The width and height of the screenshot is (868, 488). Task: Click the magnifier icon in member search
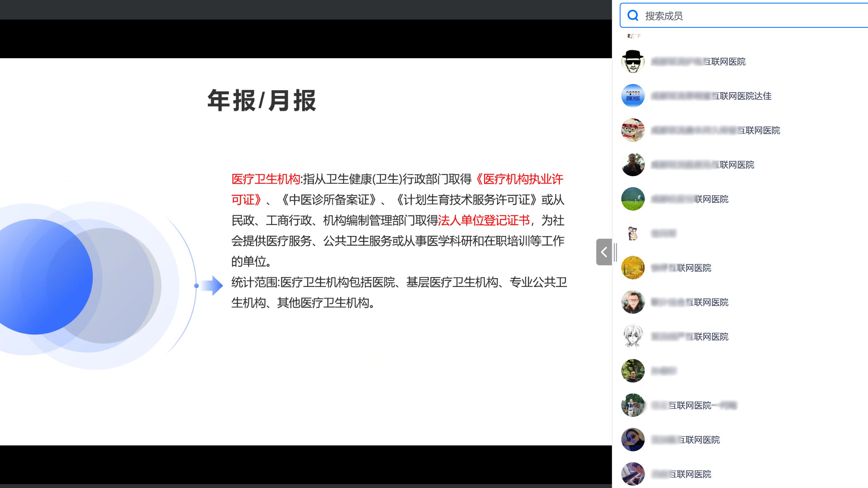[x=633, y=16]
